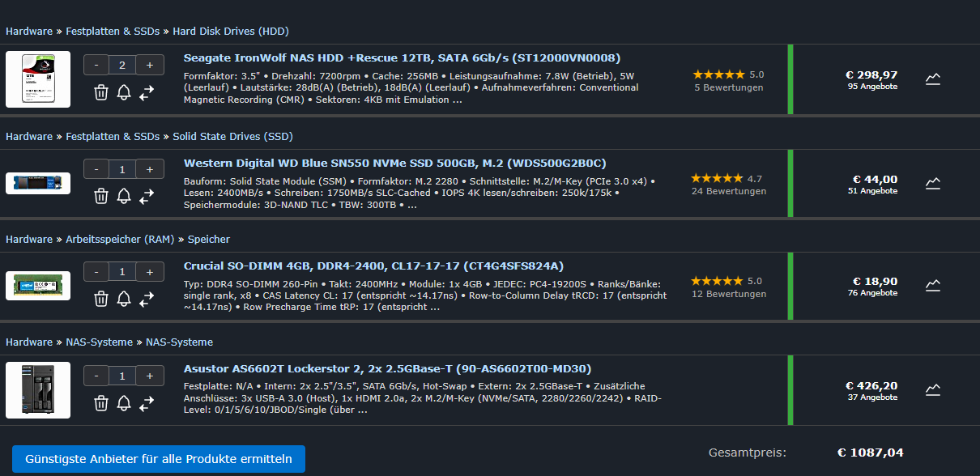The width and height of the screenshot is (980, 476).
Task: Open Asustor AS6602T Lockerstor 2 product link
Action: pos(387,369)
